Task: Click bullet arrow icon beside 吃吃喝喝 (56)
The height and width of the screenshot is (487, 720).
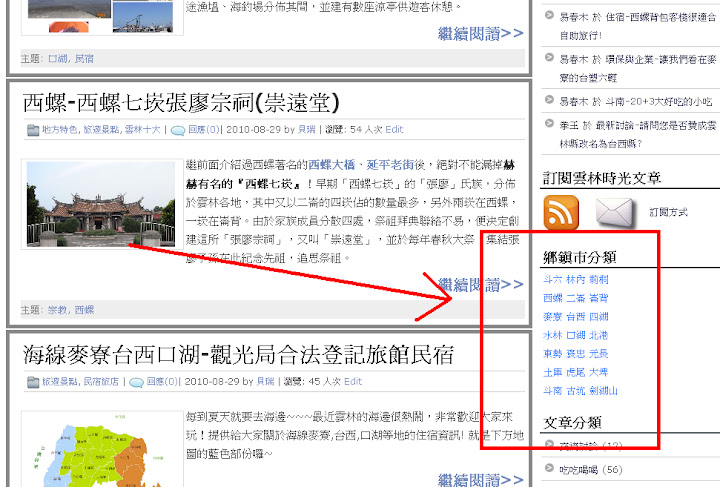Action: pyautogui.click(x=549, y=468)
